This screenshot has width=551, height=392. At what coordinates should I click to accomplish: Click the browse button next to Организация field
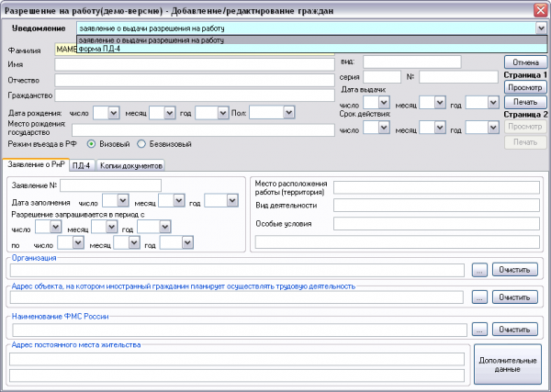tap(478, 271)
